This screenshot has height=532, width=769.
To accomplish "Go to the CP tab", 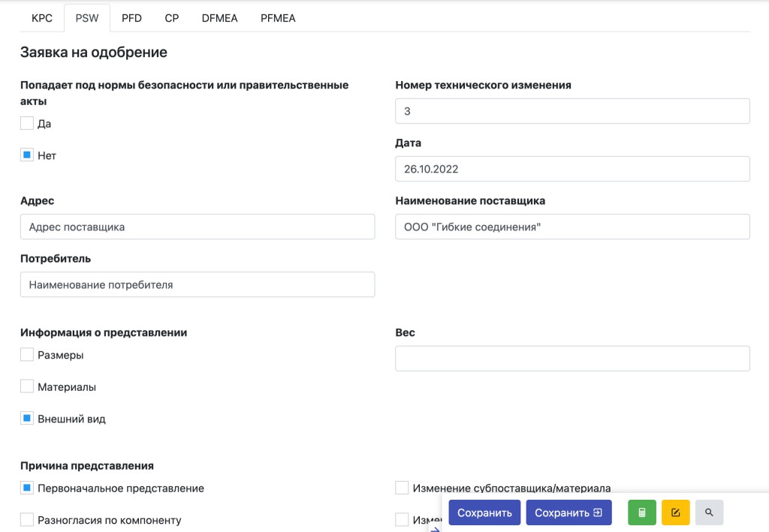I will coord(172,18).
